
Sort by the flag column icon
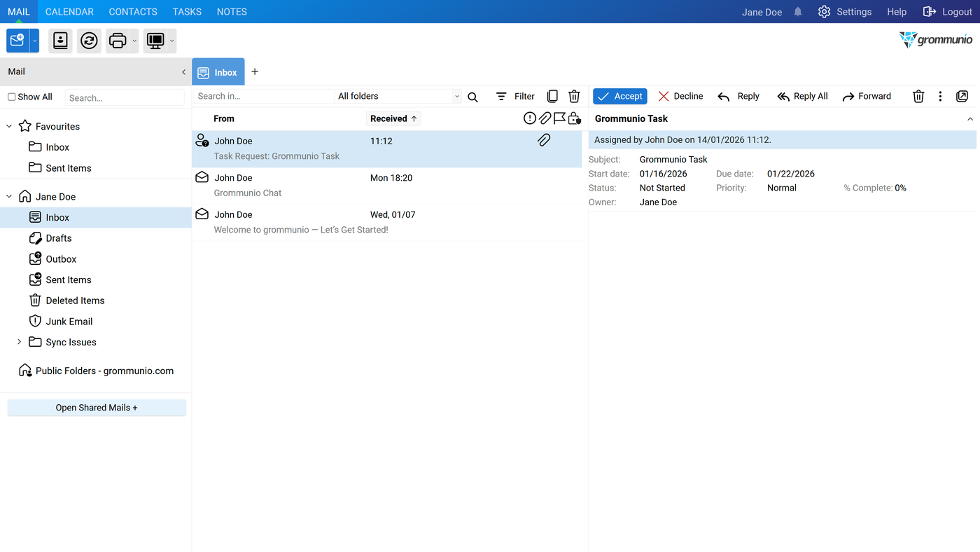559,118
